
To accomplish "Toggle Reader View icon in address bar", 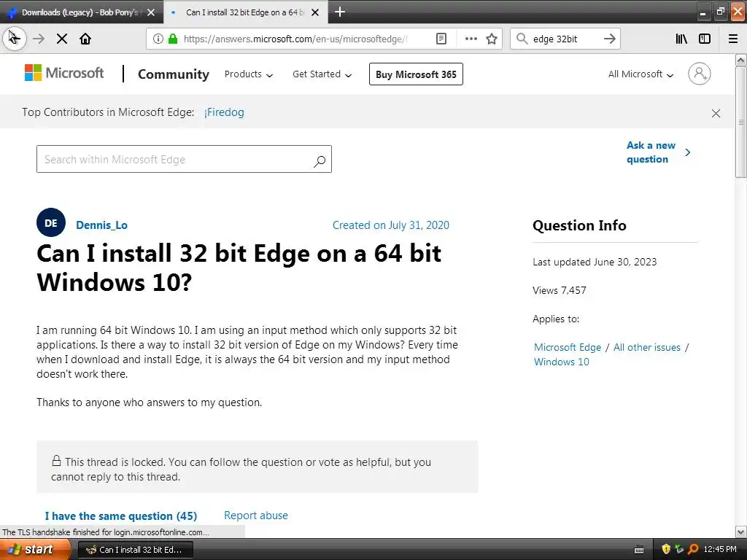I will pyautogui.click(x=441, y=39).
